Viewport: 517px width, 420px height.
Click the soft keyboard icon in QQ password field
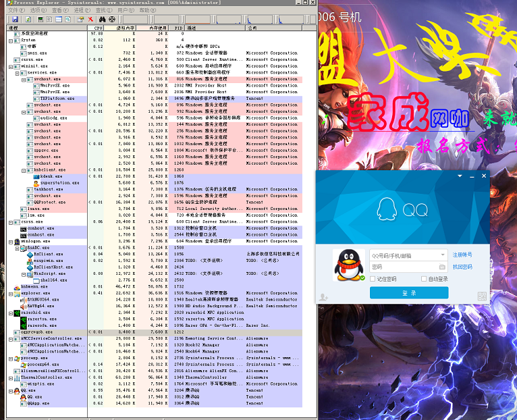[442, 267]
